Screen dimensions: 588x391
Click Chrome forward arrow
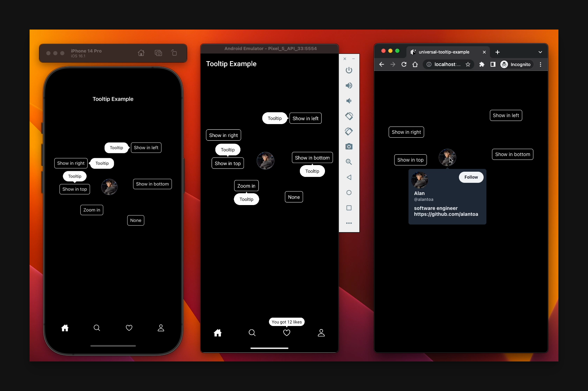coord(393,64)
